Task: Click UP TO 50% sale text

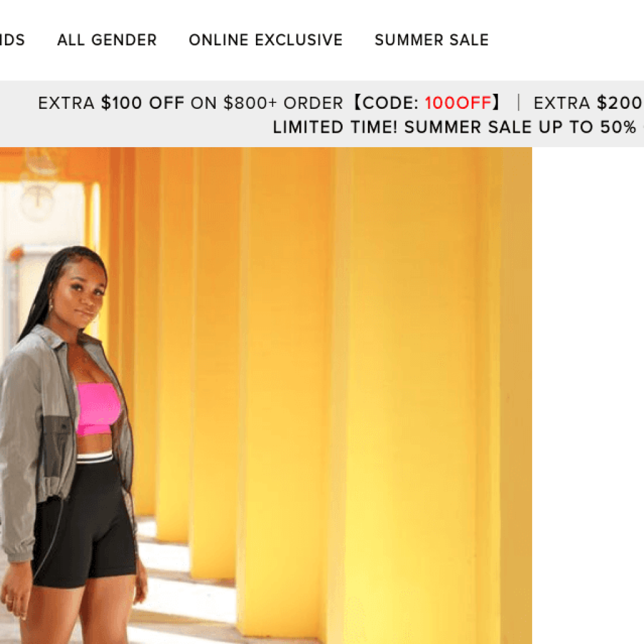Action: (x=587, y=127)
